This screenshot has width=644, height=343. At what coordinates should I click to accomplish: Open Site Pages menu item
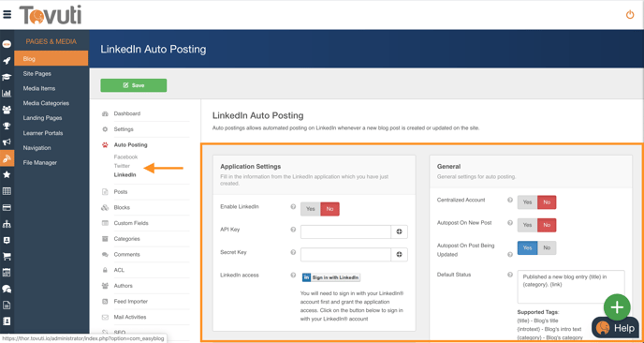[x=37, y=74]
